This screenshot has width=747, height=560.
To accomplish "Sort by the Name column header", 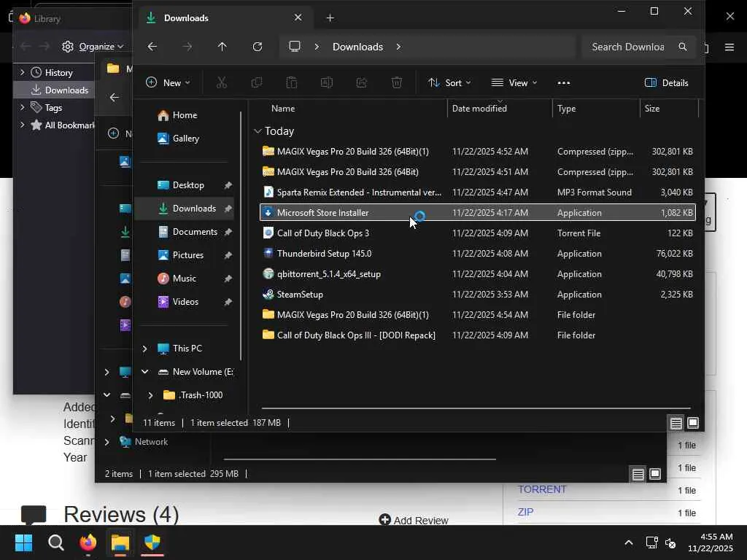I will [x=283, y=109].
